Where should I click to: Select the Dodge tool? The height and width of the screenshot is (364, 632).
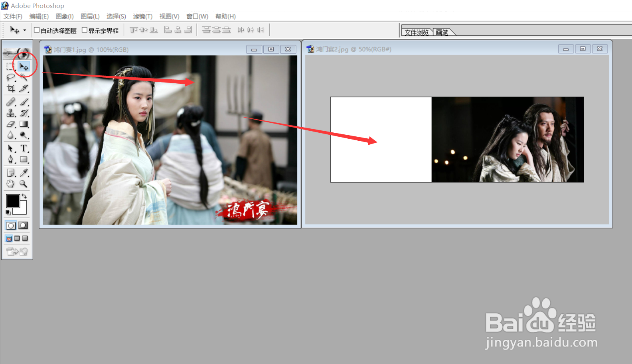(x=24, y=136)
